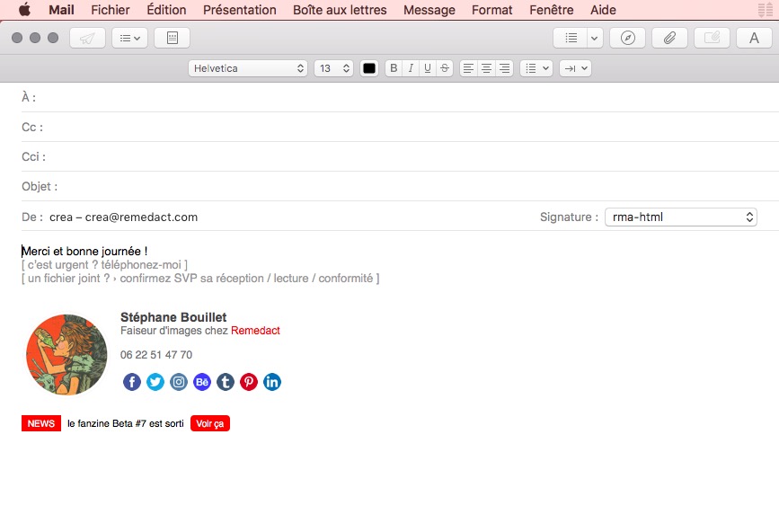
Task: Click the Remedact link in the signature
Action: (x=256, y=330)
